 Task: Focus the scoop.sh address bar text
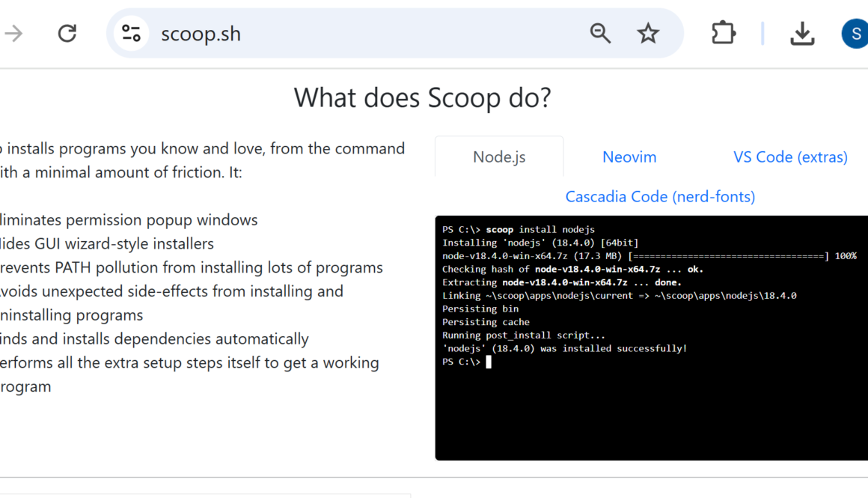pyautogui.click(x=201, y=34)
